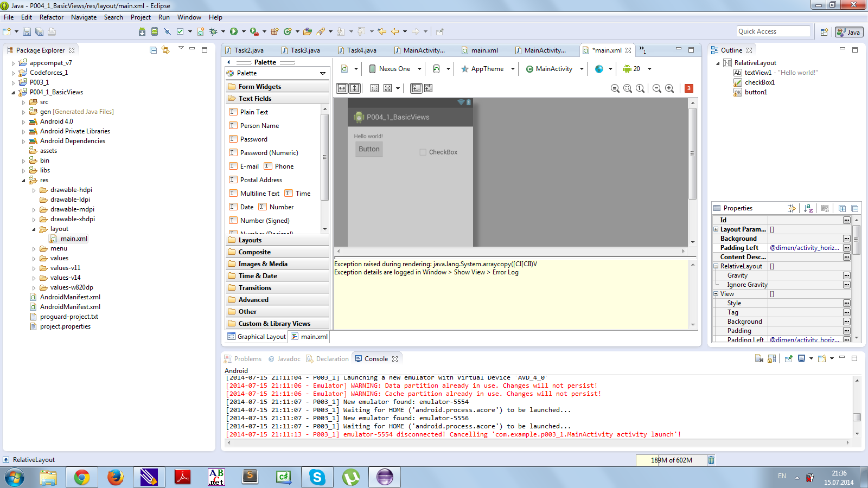The width and height of the screenshot is (868, 488).
Task: Toggle fill width layout icon
Action: (x=342, y=88)
